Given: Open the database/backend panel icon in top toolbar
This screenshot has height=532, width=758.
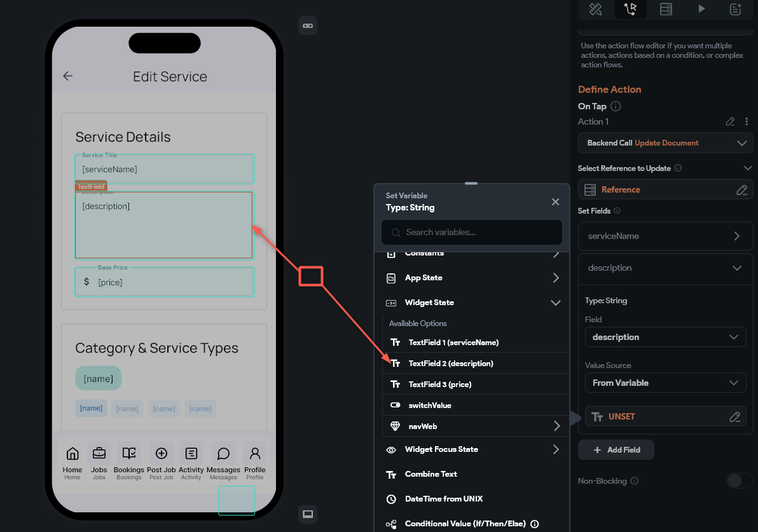Looking at the screenshot, I should (x=665, y=9).
